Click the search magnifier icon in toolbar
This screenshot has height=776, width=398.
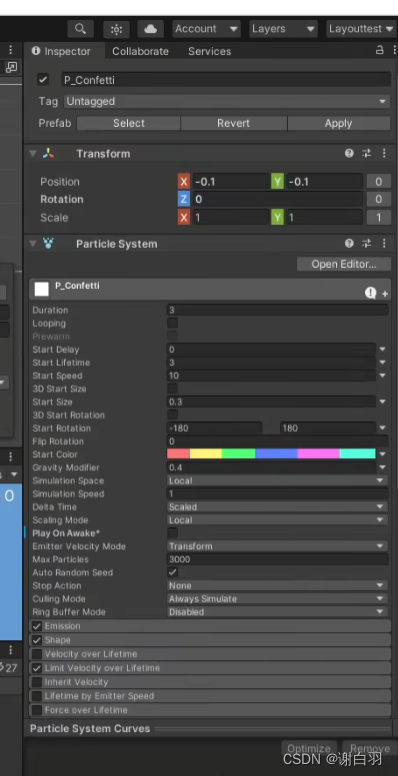click(80, 29)
